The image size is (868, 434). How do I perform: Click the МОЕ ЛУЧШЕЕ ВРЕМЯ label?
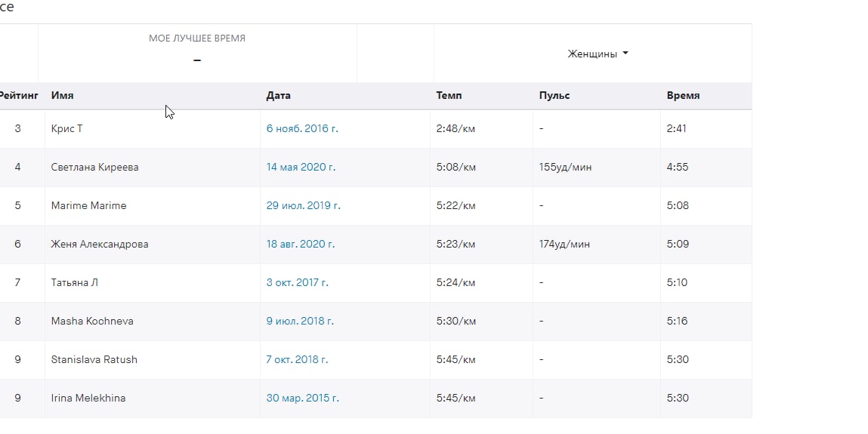(x=197, y=38)
